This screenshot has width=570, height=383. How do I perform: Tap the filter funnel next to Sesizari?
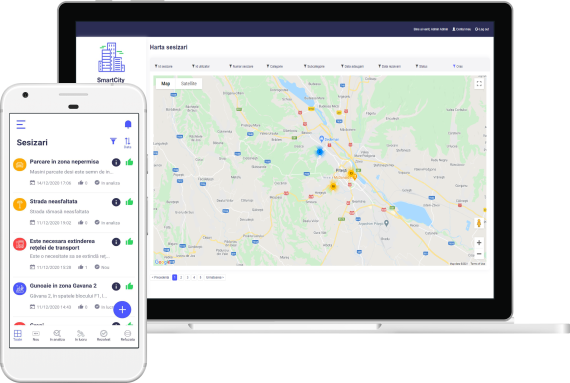pos(113,141)
